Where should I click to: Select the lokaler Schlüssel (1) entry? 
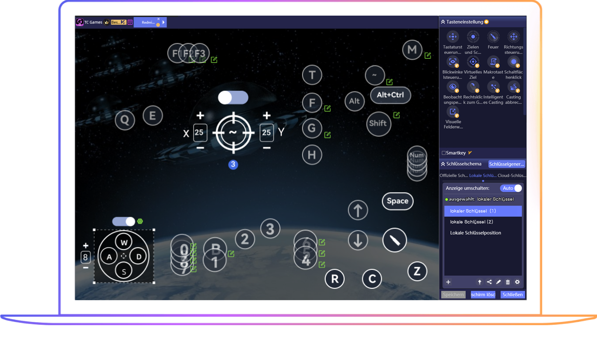[483, 211]
